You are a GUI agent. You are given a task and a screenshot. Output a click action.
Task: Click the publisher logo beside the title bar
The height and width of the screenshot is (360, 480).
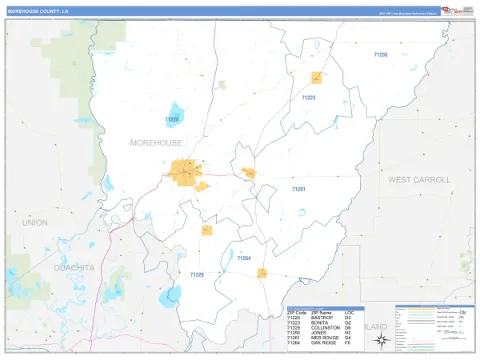point(457,10)
